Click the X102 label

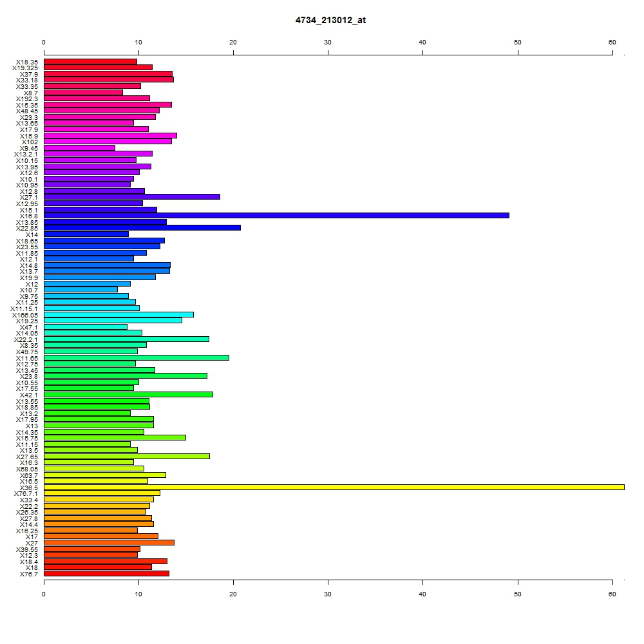pyautogui.click(x=30, y=142)
